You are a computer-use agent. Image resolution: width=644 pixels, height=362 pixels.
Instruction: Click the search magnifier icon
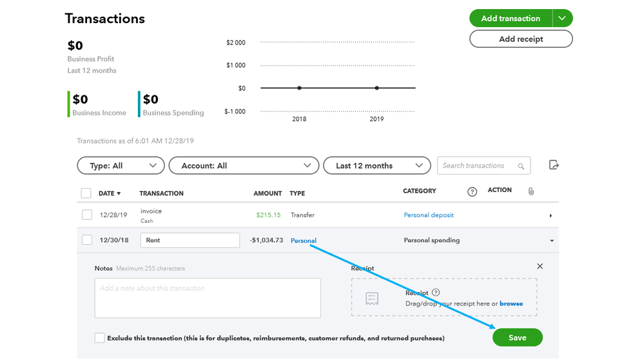click(x=521, y=166)
